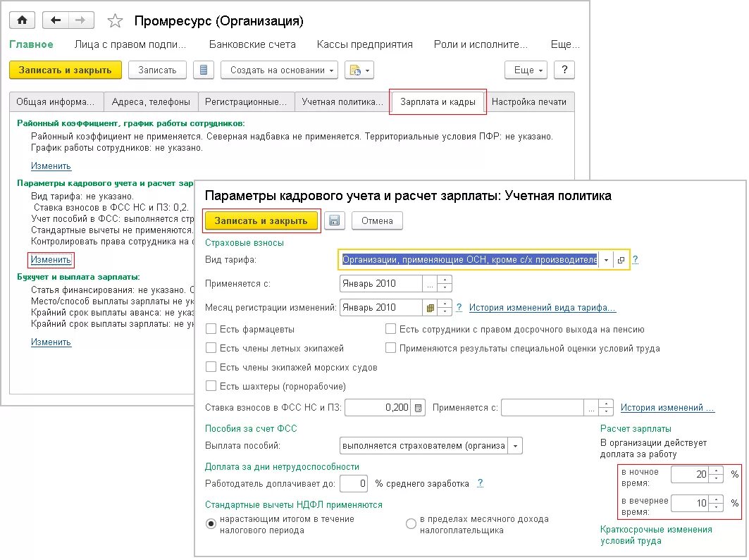Screen dimensions: 749x560
Task: Open Главное navigation item
Action: (x=32, y=44)
